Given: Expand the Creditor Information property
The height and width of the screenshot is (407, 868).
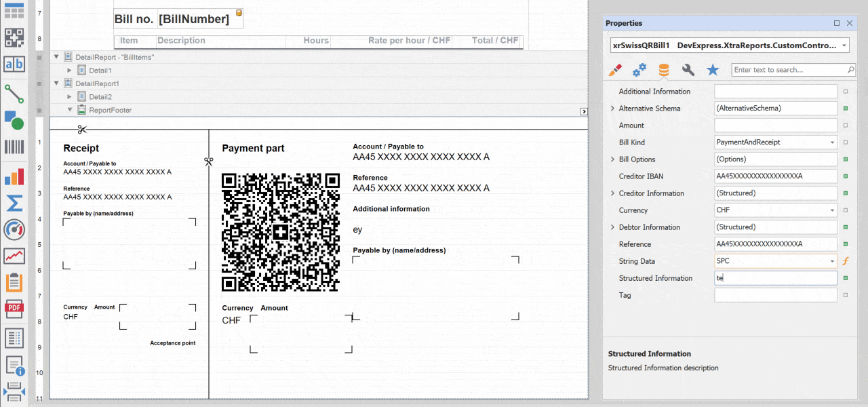Looking at the screenshot, I should [613, 193].
